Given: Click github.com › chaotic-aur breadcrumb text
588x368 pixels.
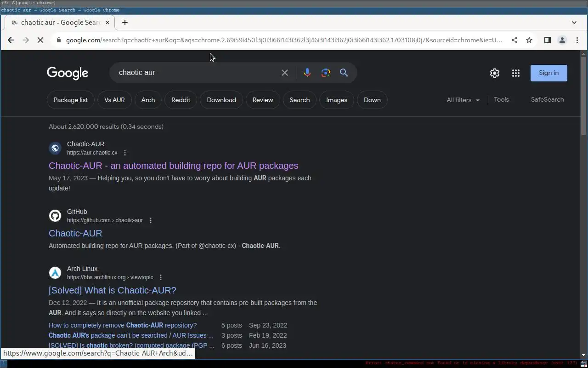Looking at the screenshot, I should [105, 220].
